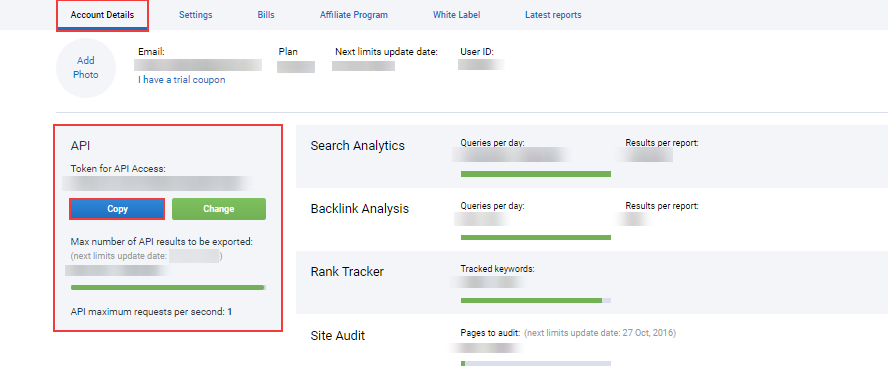This screenshot has width=888, height=374.
Task: Click Search Analytics 'Queries per day:' label
Action: coord(493,143)
